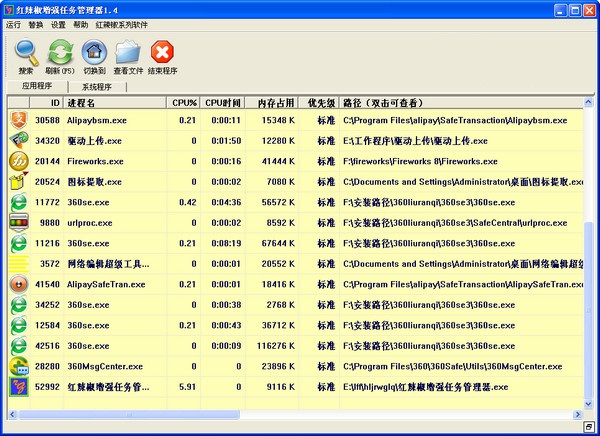Select the 360MsgCenter.exe process name

[105, 366]
